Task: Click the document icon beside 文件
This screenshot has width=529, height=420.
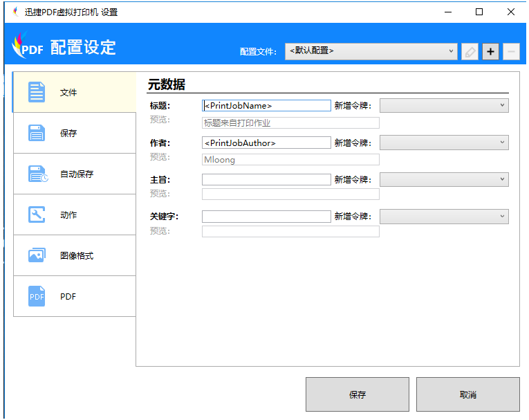Action: (x=37, y=92)
